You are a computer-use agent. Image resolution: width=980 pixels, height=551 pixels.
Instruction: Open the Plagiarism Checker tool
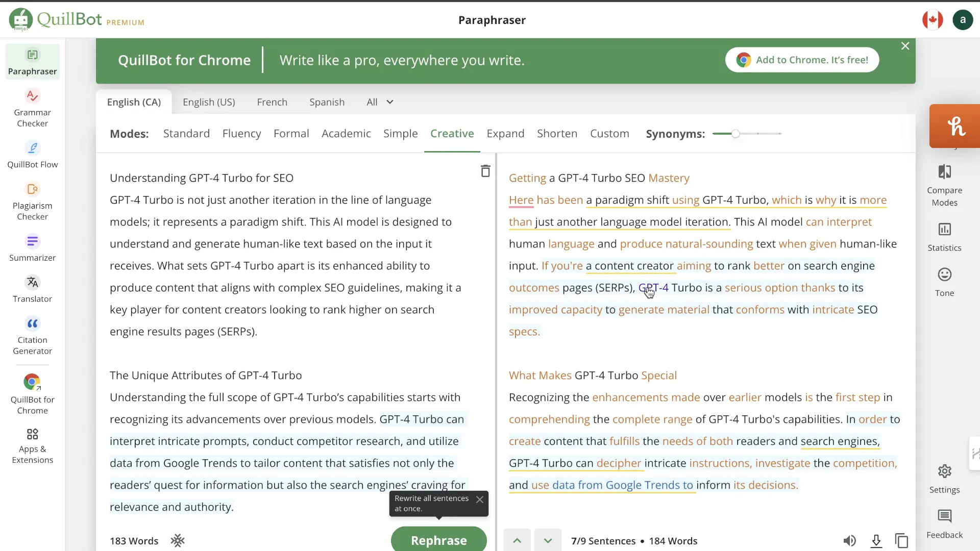(x=33, y=202)
